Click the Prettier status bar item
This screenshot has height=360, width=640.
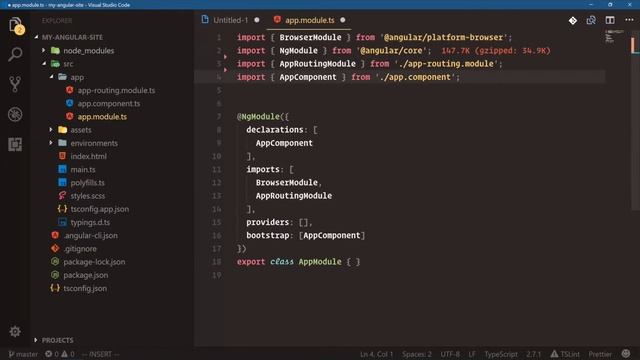click(x=600, y=354)
